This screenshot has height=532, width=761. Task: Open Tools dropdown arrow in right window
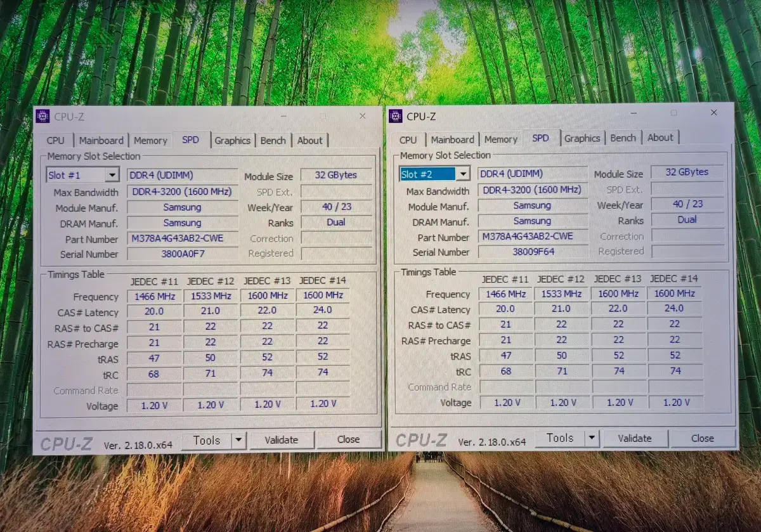point(592,438)
